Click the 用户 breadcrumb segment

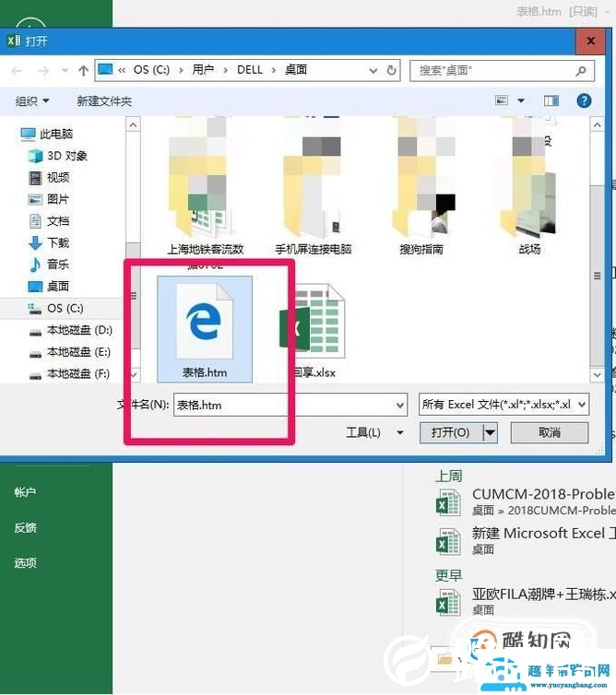[x=203, y=70]
